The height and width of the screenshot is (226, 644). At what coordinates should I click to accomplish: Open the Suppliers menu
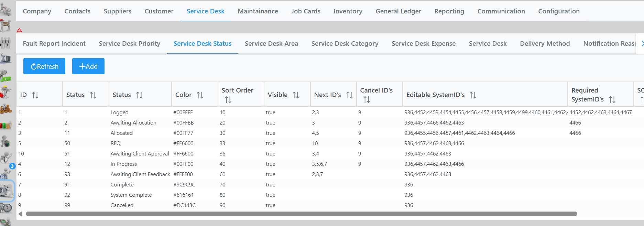(x=117, y=11)
